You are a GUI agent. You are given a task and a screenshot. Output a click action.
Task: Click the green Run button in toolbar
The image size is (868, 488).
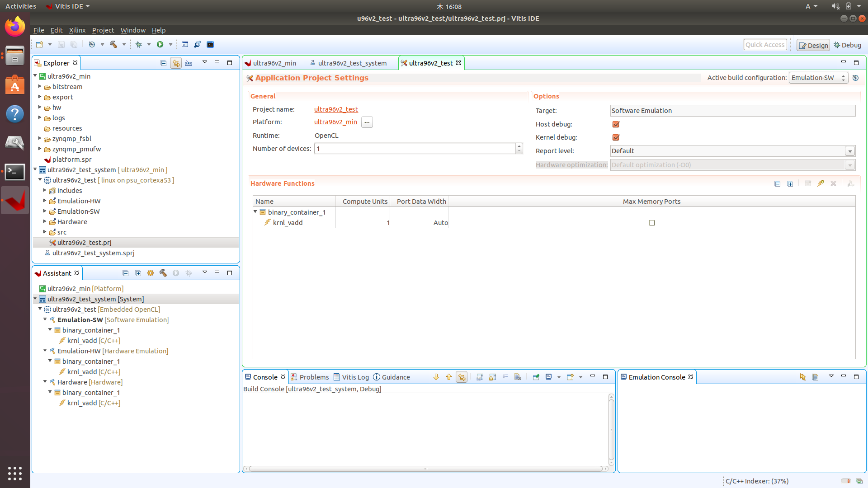click(160, 44)
